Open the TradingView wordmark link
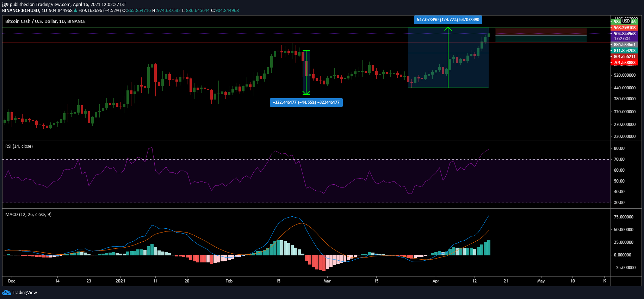The width and height of the screenshot is (644, 299). pos(24,292)
